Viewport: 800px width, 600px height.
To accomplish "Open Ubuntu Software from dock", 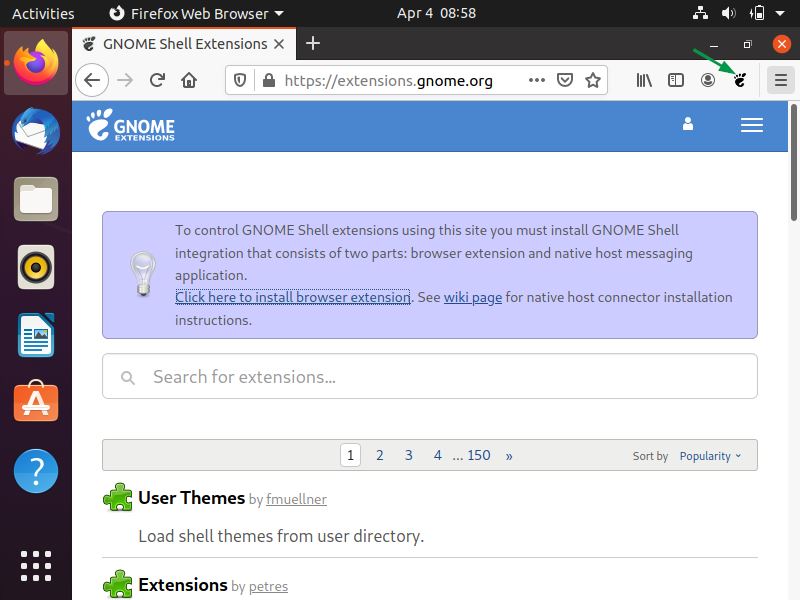I will click(x=36, y=402).
